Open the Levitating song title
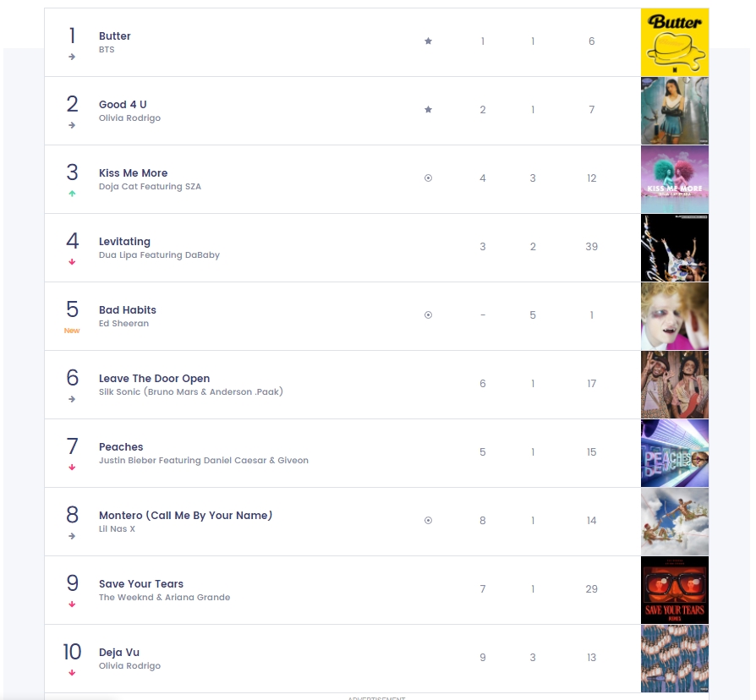The height and width of the screenshot is (700, 756). click(x=124, y=242)
